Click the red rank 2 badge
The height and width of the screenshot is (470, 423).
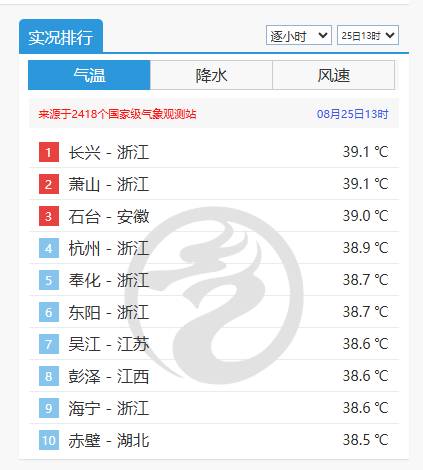[49, 184]
